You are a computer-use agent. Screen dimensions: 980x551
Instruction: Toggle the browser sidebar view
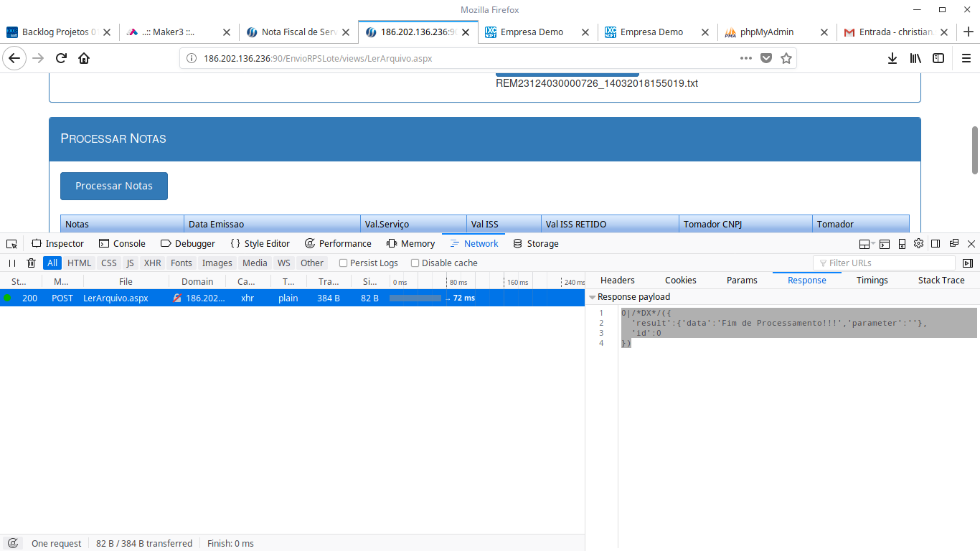pyautogui.click(x=938, y=58)
